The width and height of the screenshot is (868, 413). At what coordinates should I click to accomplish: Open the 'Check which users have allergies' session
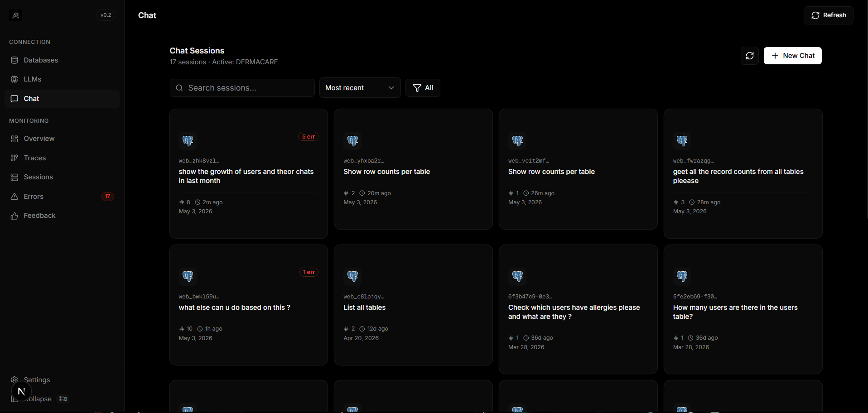(578, 309)
